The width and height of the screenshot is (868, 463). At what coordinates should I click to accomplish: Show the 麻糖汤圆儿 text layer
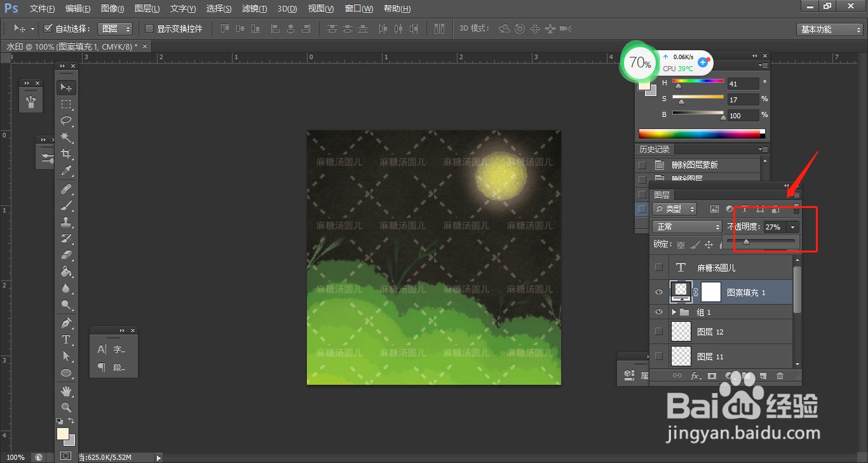pos(659,267)
